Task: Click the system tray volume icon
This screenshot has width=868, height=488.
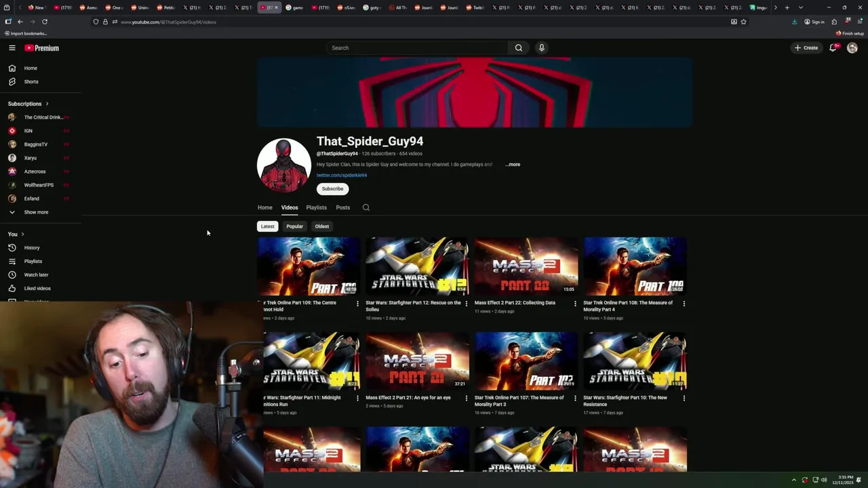Action: click(824, 480)
